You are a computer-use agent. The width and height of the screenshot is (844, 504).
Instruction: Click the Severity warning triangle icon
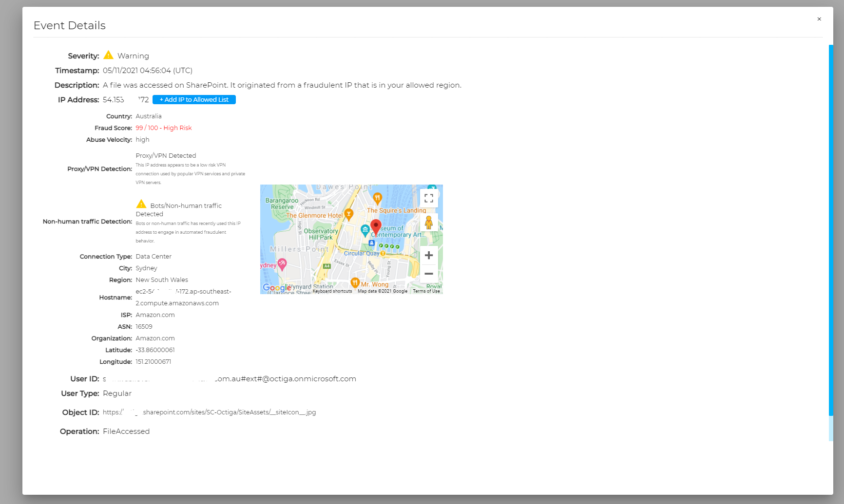109,55
